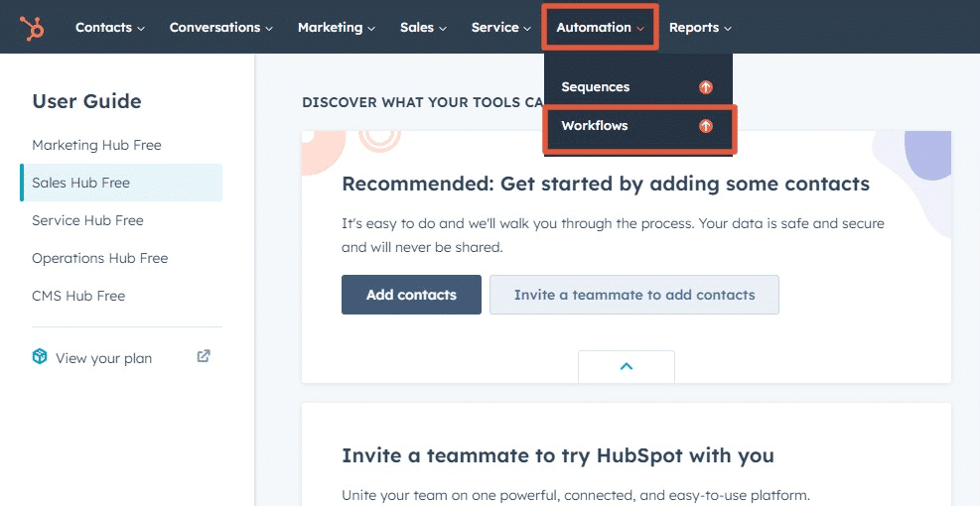Click the external link icon beside View your plan
Screen dimensions: 980x506
[204, 357]
